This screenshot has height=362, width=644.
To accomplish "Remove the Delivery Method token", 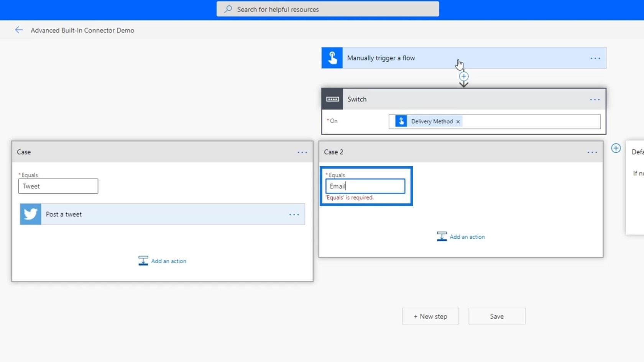I will [x=458, y=121].
